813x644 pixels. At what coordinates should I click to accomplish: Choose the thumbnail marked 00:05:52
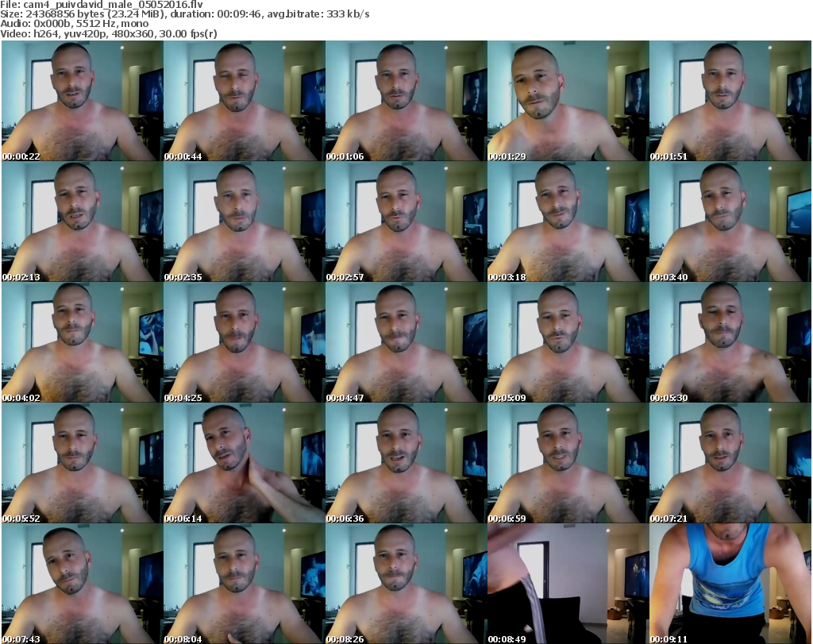pyautogui.click(x=83, y=463)
